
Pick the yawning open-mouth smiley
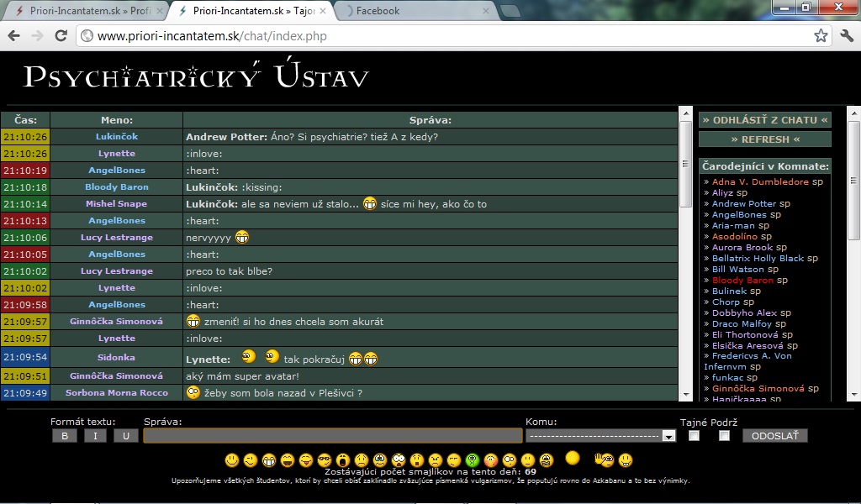point(342,460)
